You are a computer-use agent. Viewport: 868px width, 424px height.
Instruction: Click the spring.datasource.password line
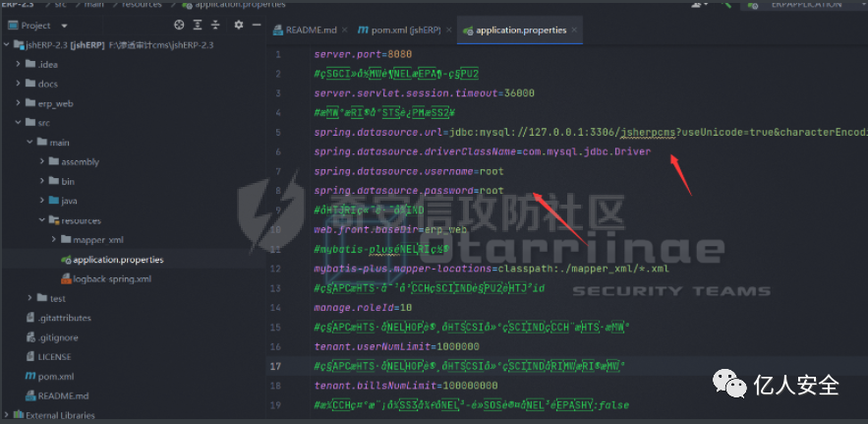[x=409, y=191]
